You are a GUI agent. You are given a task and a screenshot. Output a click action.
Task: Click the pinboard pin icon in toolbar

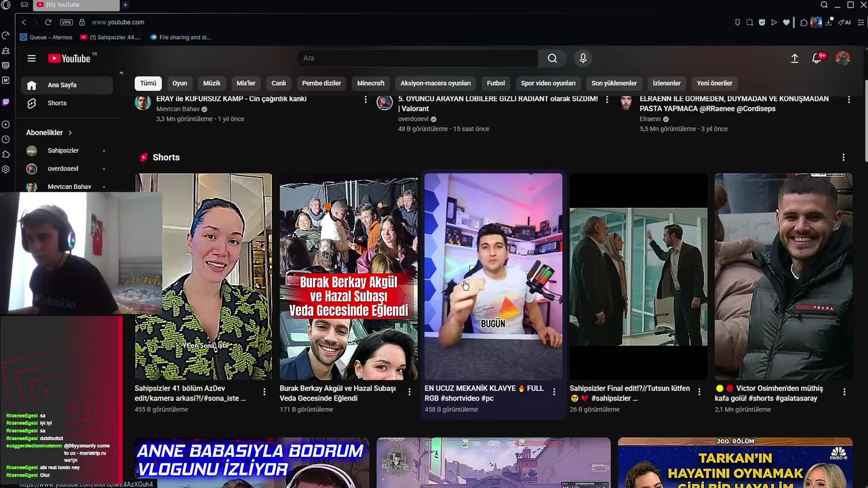pos(737,22)
